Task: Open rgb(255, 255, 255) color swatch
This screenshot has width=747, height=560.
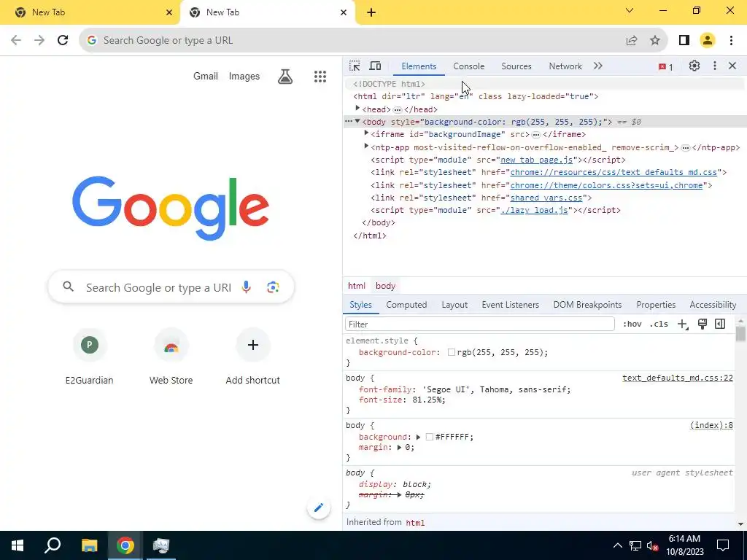Action: 451,352
